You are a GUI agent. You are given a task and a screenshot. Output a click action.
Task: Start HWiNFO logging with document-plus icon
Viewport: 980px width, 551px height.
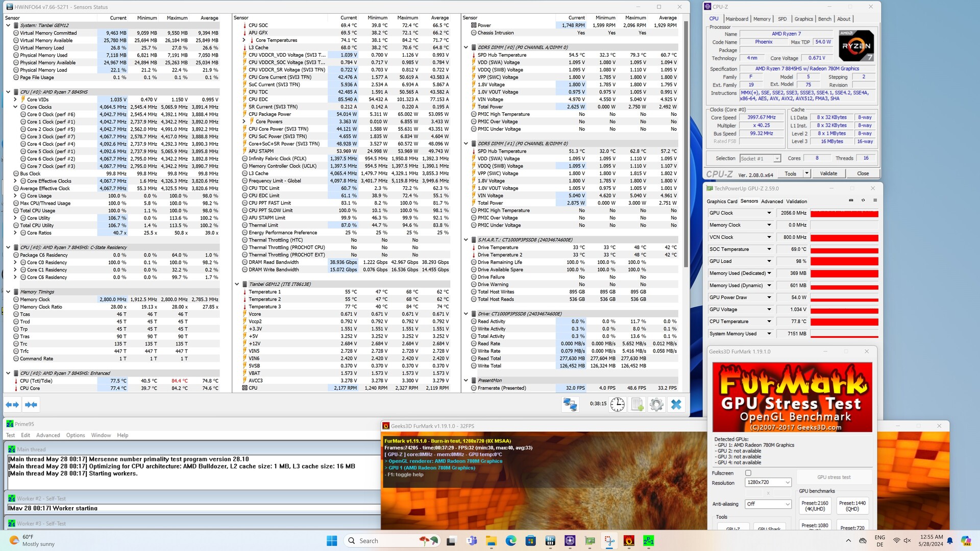click(637, 405)
